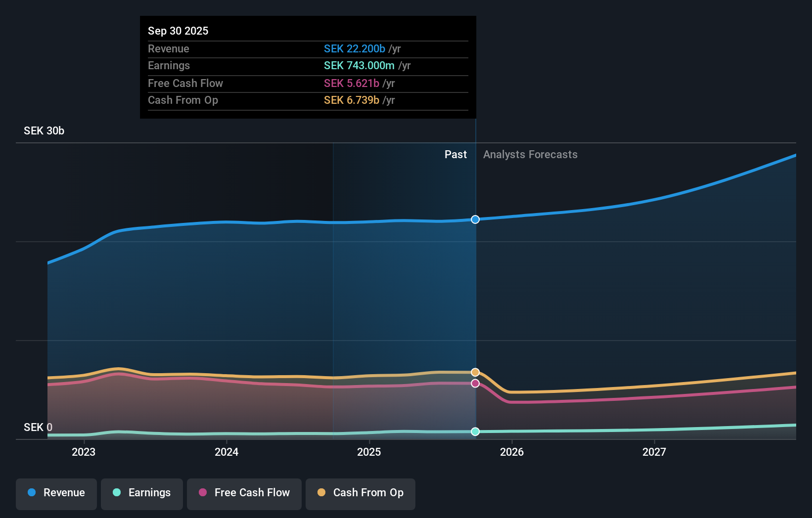Toggle the Cash From Op series visibility
Viewport: 812px width, 518px height.
pyautogui.click(x=360, y=493)
